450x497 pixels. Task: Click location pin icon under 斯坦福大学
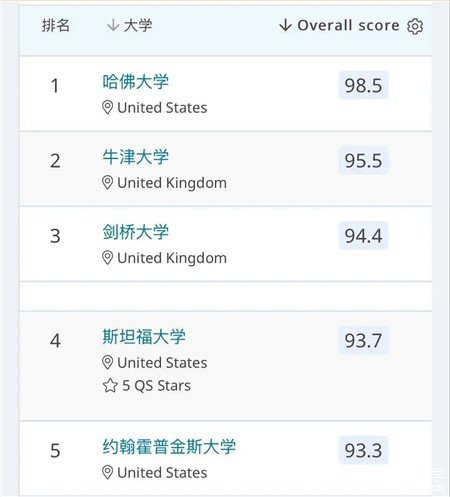pos(107,363)
